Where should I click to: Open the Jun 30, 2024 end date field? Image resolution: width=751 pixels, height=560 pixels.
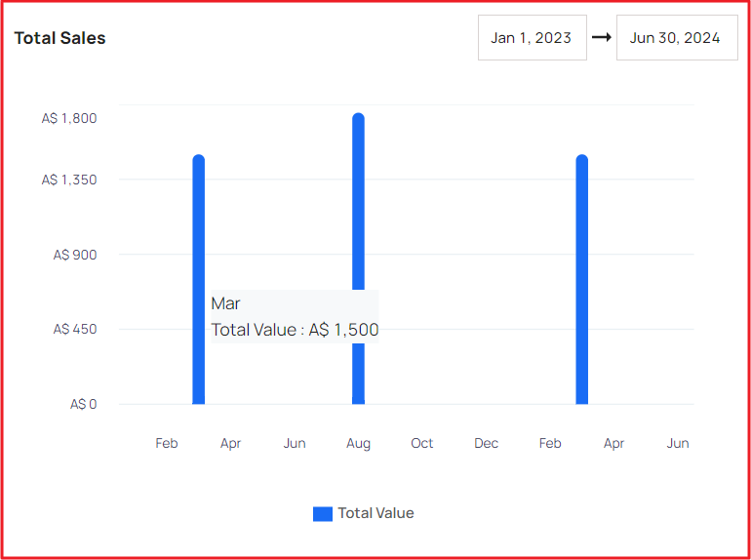(677, 37)
